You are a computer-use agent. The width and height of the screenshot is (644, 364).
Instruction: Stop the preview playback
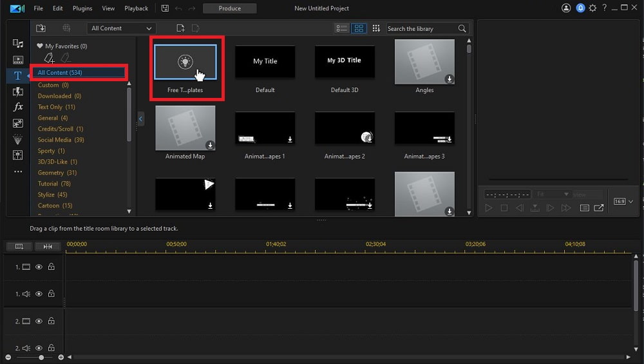pyautogui.click(x=504, y=208)
